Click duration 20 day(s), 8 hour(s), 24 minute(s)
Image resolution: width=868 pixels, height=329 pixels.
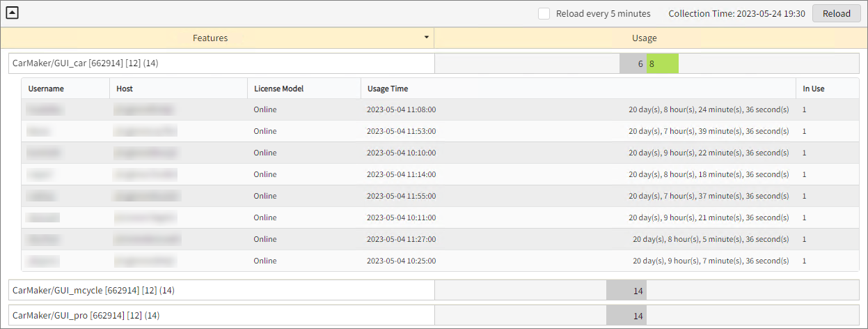pyautogui.click(x=709, y=109)
